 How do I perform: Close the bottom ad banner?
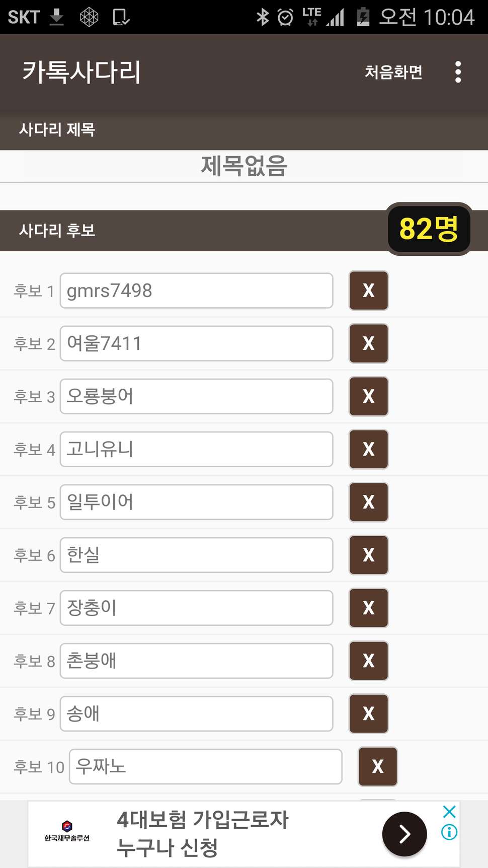click(449, 812)
